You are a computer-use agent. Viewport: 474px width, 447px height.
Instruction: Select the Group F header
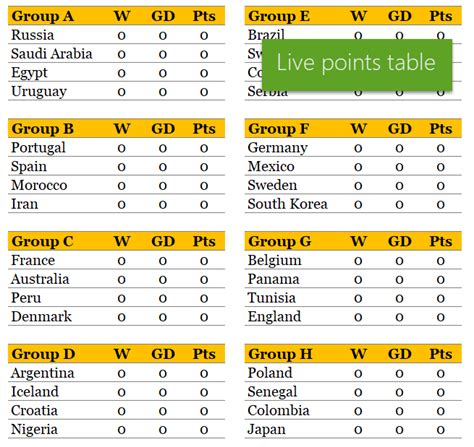(x=279, y=129)
